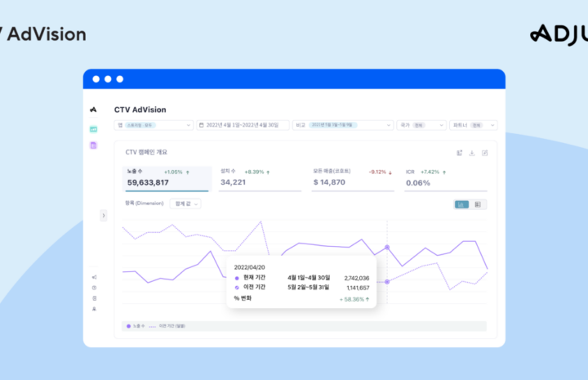Click the 현재 기간 tooltip row label
588x380 pixels.
[x=254, y=278]
